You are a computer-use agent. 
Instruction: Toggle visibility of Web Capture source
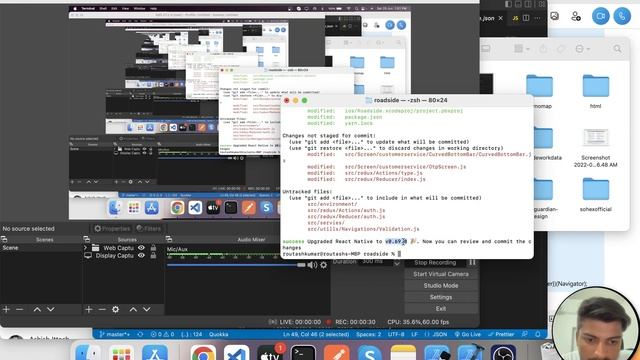[x=141, y=248]
